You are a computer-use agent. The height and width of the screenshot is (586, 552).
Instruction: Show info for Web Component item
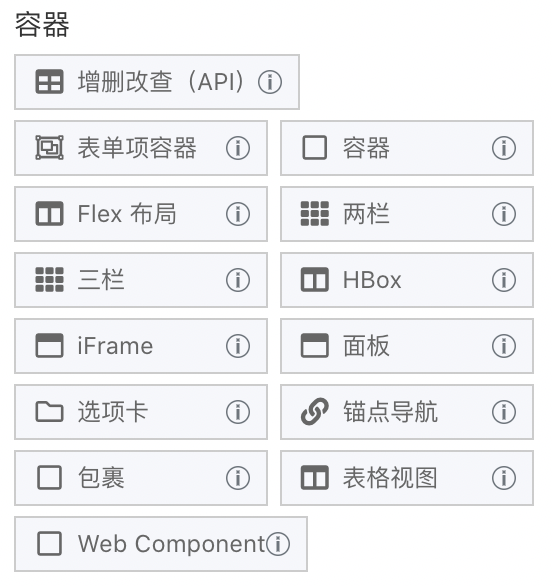(278, 544)
